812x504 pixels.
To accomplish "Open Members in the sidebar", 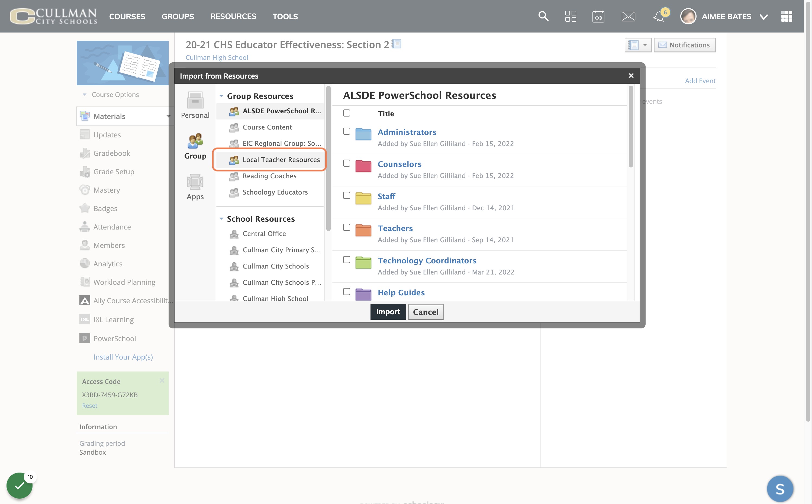I will click(x=109, y=245).
